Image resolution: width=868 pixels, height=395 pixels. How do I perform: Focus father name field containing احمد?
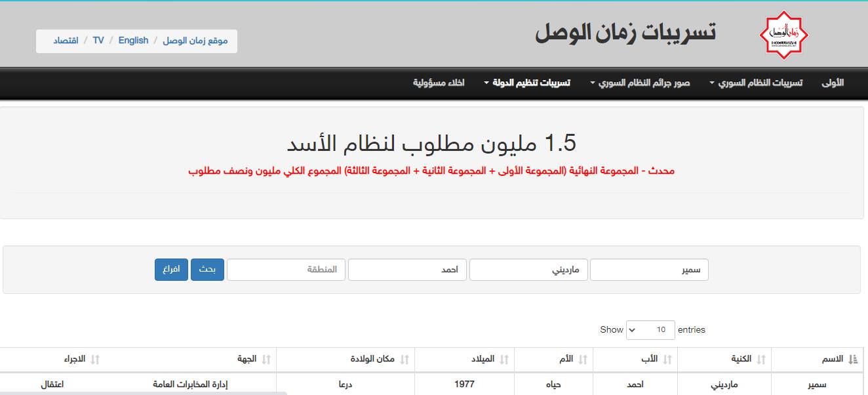(x=407, y=270)
